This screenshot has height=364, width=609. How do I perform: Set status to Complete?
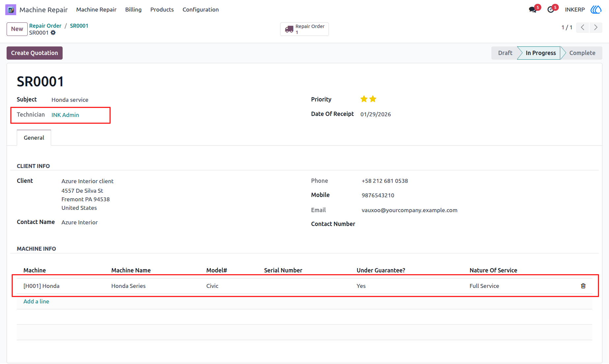[x=582, y=53]
